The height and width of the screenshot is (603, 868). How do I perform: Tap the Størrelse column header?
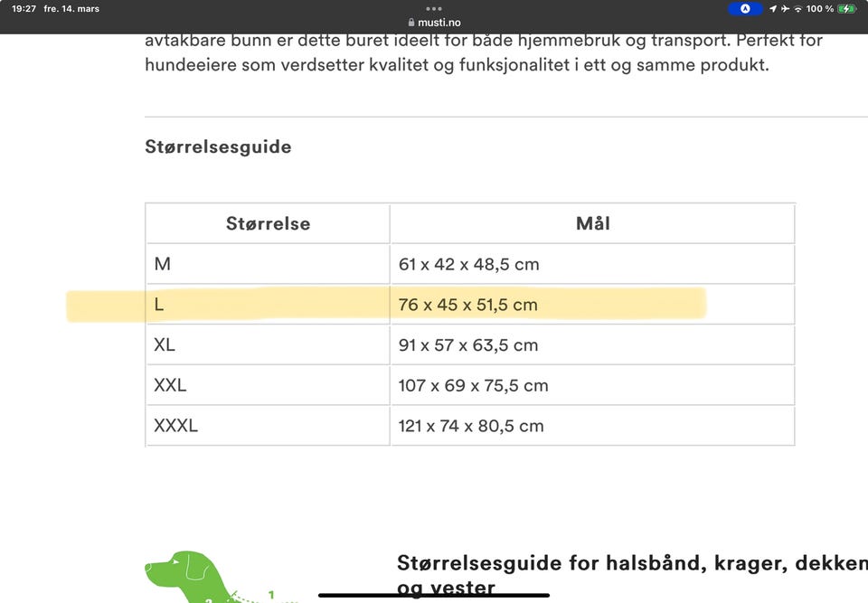click(268, 223)
